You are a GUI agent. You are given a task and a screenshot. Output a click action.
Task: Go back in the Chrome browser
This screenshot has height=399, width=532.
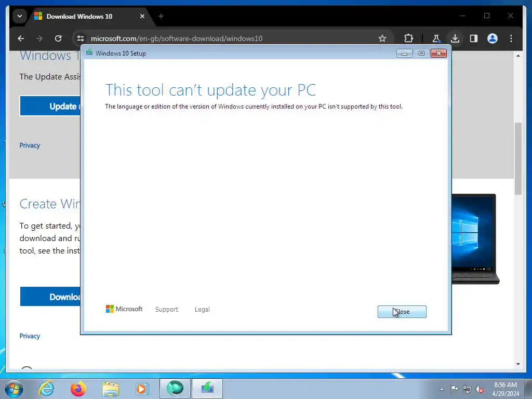(21, 38)
